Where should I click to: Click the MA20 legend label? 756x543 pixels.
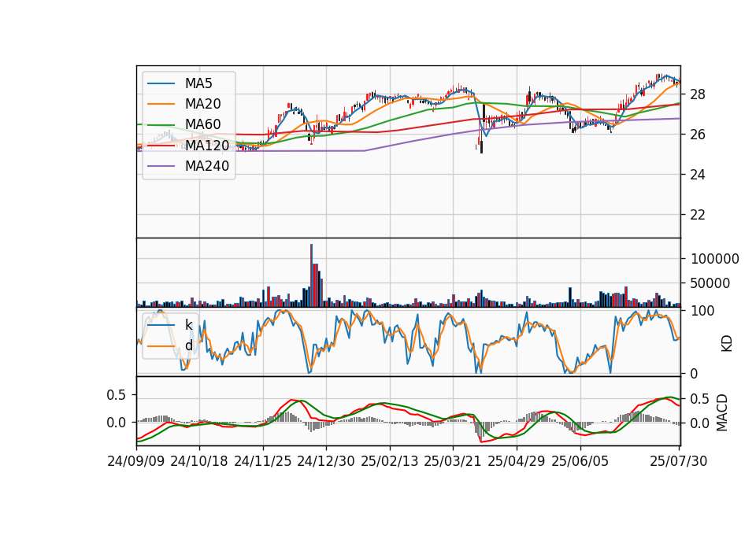(x=202, y=104)
